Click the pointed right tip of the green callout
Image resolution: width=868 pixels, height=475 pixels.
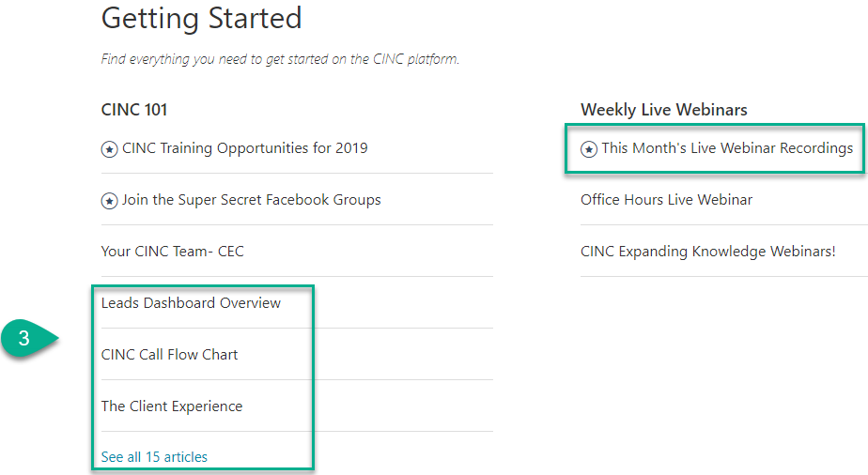tap(59, 340)
